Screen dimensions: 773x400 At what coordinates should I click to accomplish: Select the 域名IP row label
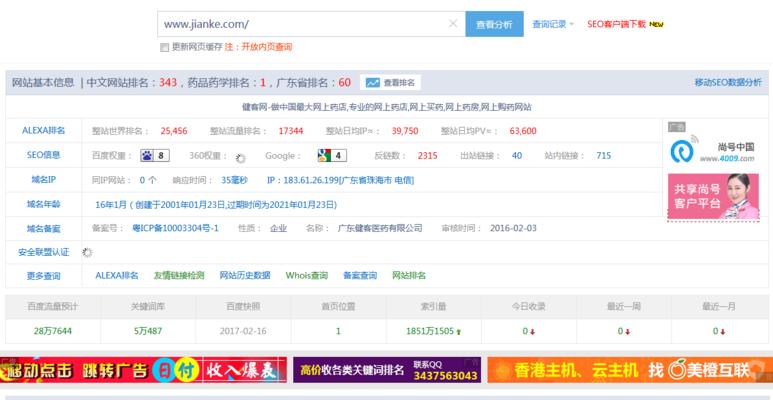pos(43,180)
